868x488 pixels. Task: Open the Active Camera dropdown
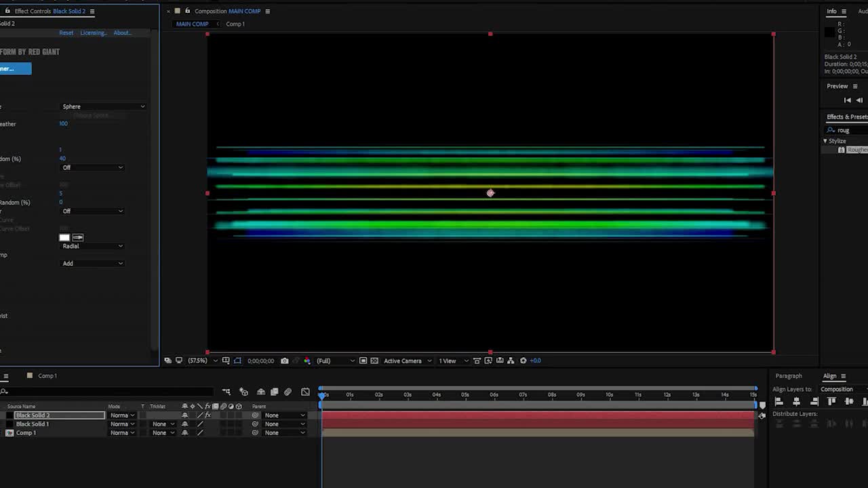[x=408, y=361]
